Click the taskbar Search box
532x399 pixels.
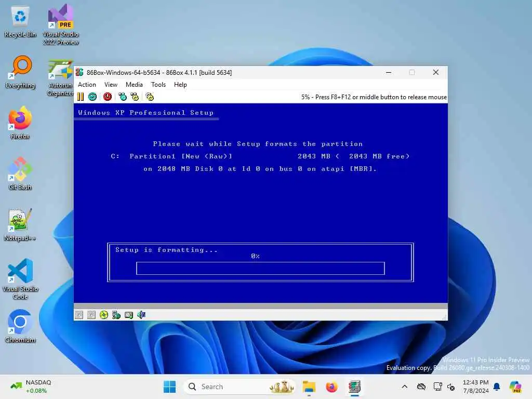[x=239, y=387]
